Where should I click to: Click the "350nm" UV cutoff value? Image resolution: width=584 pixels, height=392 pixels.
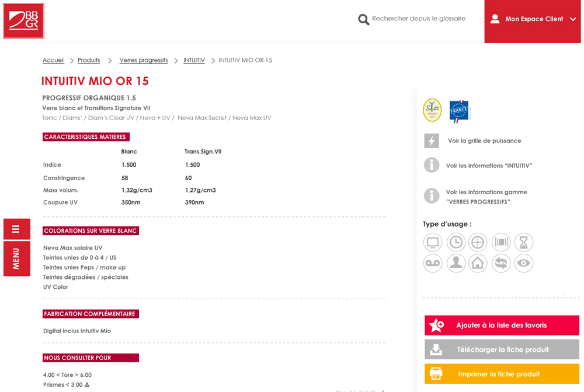click(131, 202)
